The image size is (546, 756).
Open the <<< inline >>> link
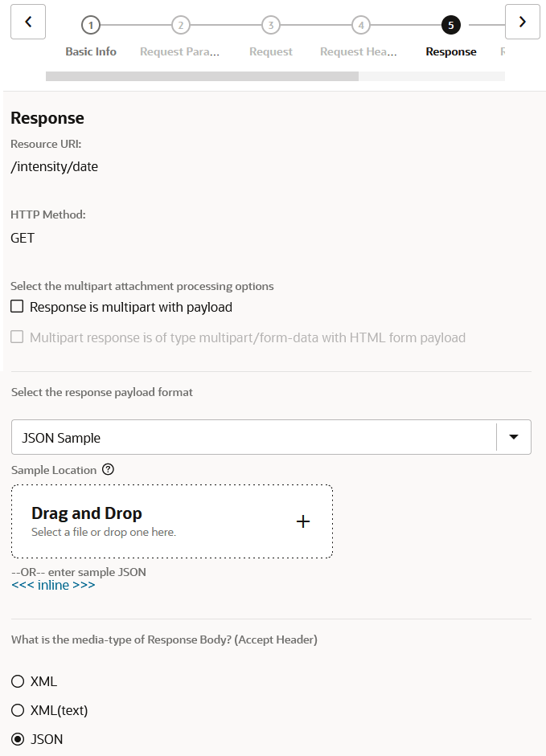point(53,586)
